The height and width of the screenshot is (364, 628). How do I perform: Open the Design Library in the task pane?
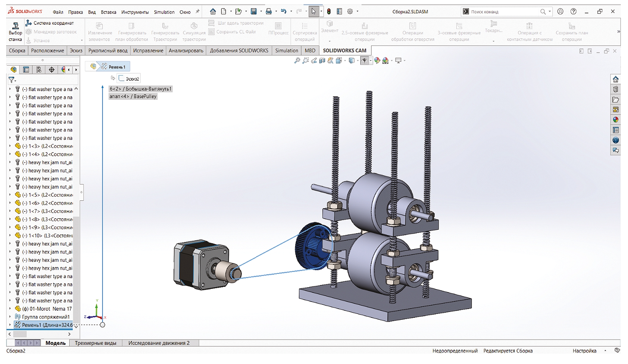pyautogui.click(x=615, y=89)
